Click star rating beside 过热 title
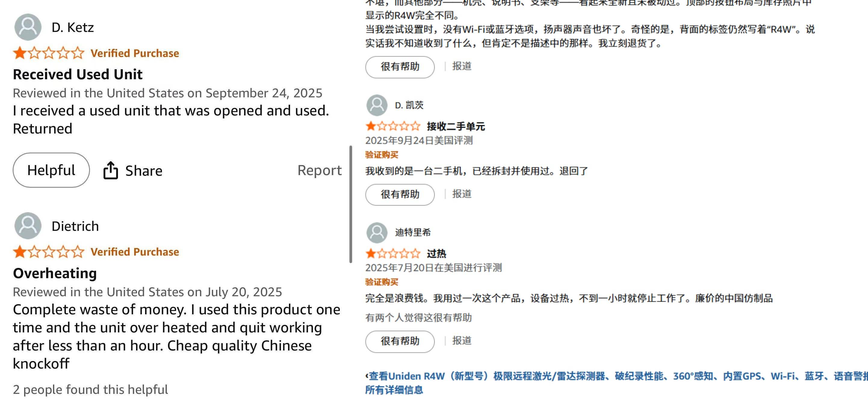The width and height of the screenshot is (868, 399). coord(393,253)
